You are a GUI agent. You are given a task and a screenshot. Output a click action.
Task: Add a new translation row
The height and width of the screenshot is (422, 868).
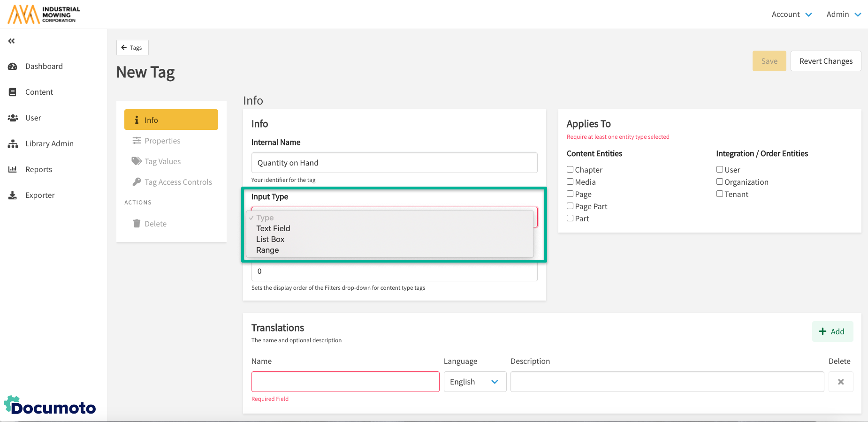coord(832,332)
